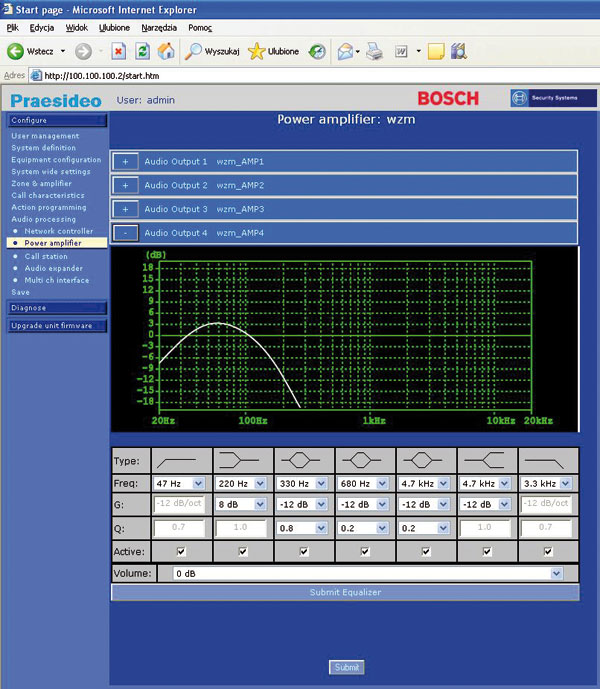This screenshot has width=600, height=689.
Task: Open the Edycja menu
Action: [x=42, y=28]
